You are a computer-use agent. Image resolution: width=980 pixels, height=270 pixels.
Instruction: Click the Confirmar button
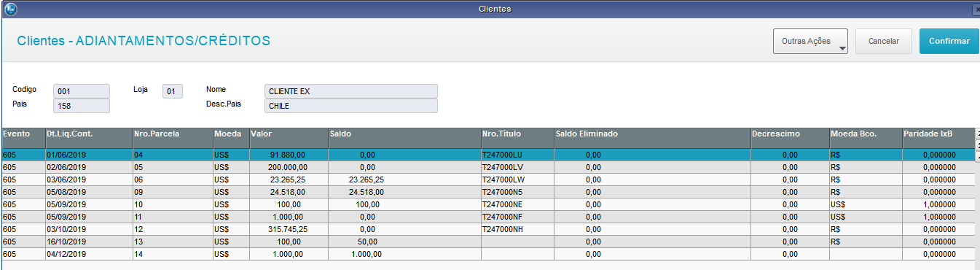949,42
